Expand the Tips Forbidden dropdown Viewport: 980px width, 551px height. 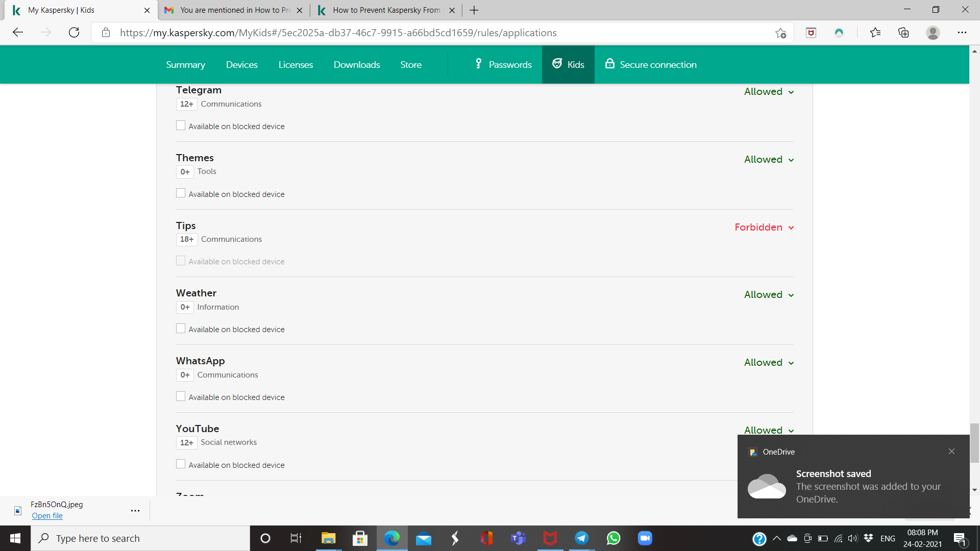point(764,228)
